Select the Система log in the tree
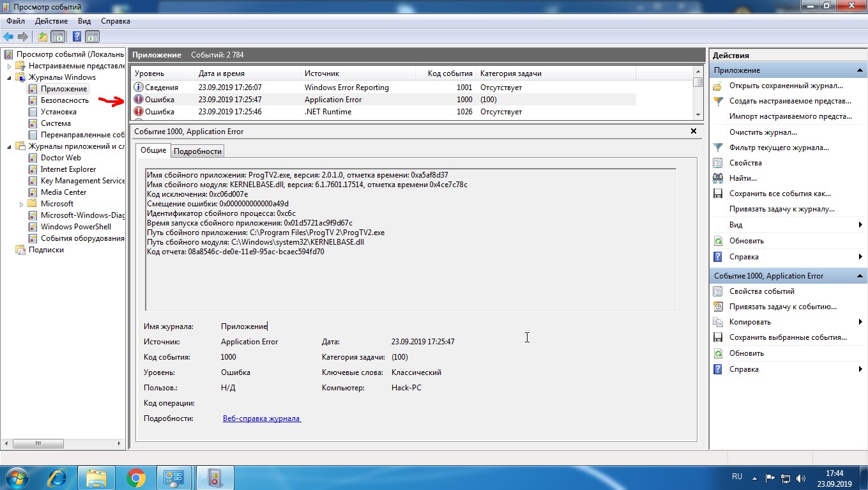This screenshot has height=490, width=868. point(56,123)
